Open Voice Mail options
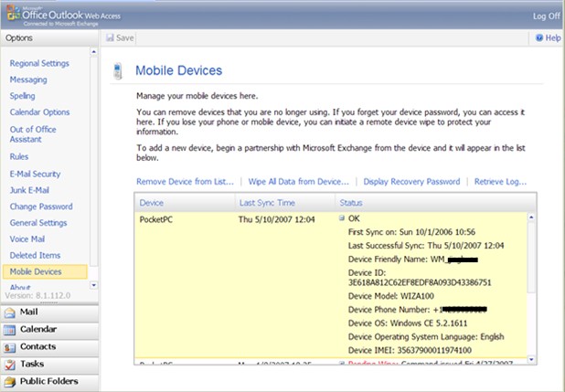 point(27,238)
